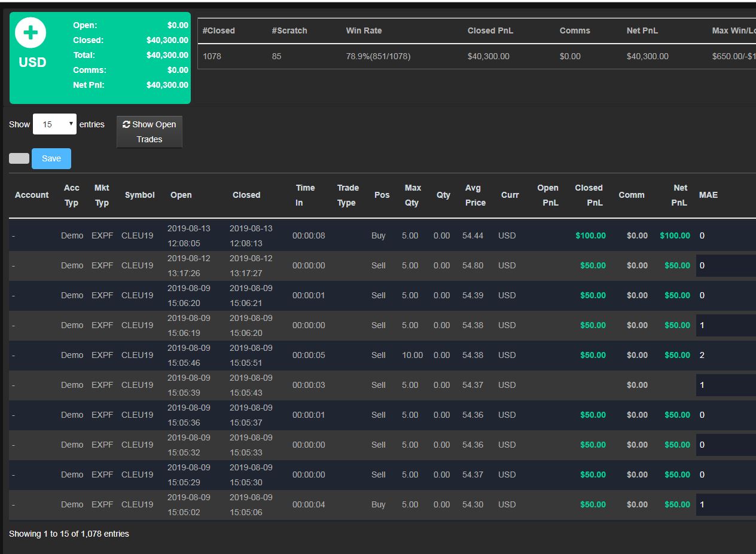
Task: Click the Account column header
Action: tap(32, 195)
